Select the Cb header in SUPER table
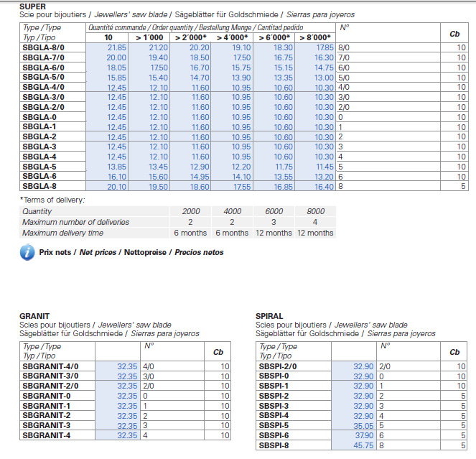 tap(454, 34)
